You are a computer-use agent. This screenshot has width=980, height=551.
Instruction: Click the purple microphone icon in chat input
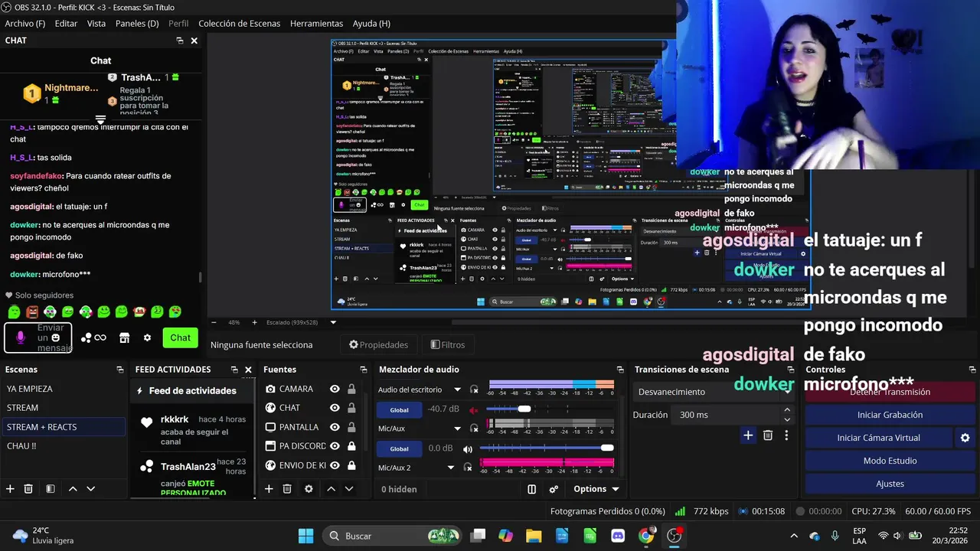pyautogui.click(x=21, y=337)
